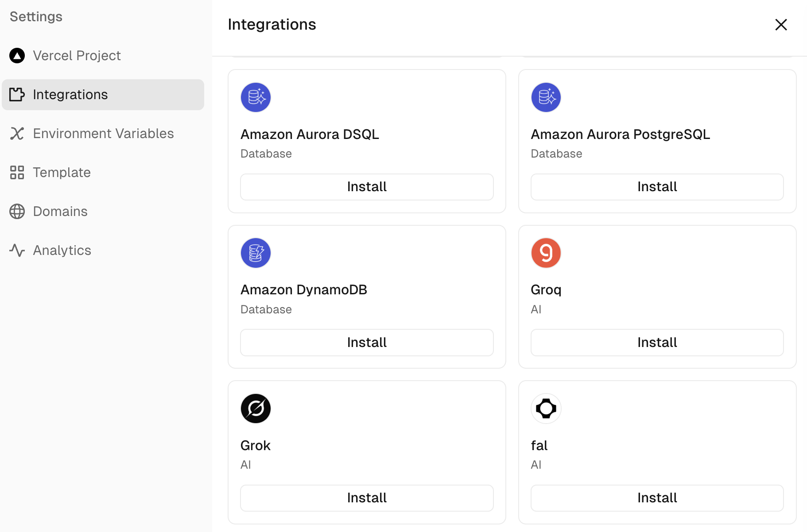Open the Vercel Project settings section
Image resolution: width=807 pixels, height=532 pixels.
click(103, 56)
